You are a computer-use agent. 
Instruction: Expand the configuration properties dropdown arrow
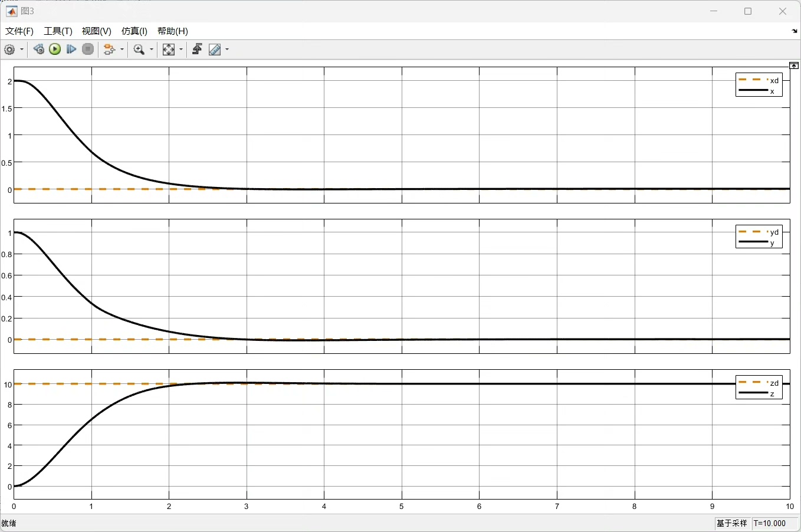(x=22, y=50)
